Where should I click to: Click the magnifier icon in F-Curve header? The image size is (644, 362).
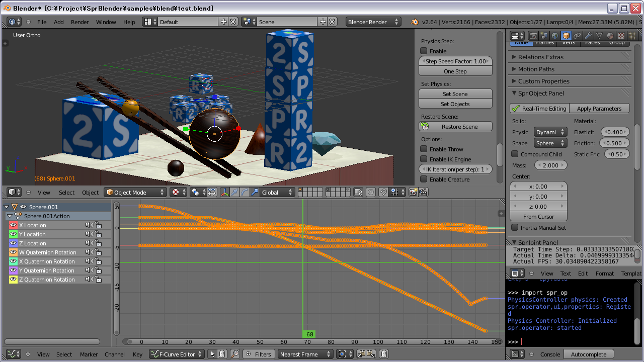[x=235, y=354]
